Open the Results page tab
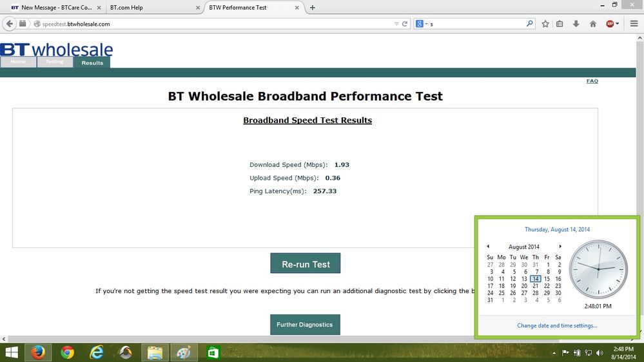Image resolution: width=644 pixels, height=362 pixels. [x=92, y=62]
